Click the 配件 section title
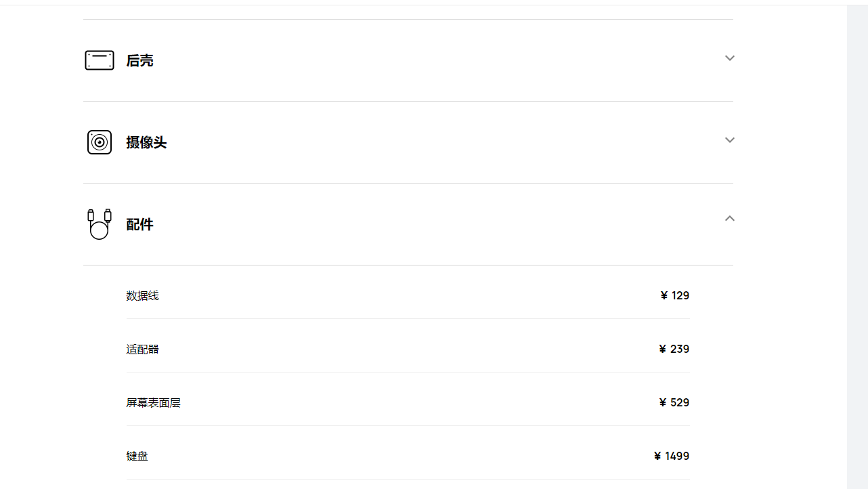 pos(139,225)
